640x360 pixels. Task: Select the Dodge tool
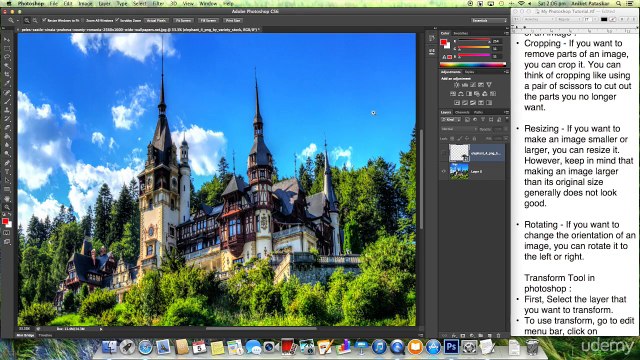pyautogui.click(x=7, y=154)
